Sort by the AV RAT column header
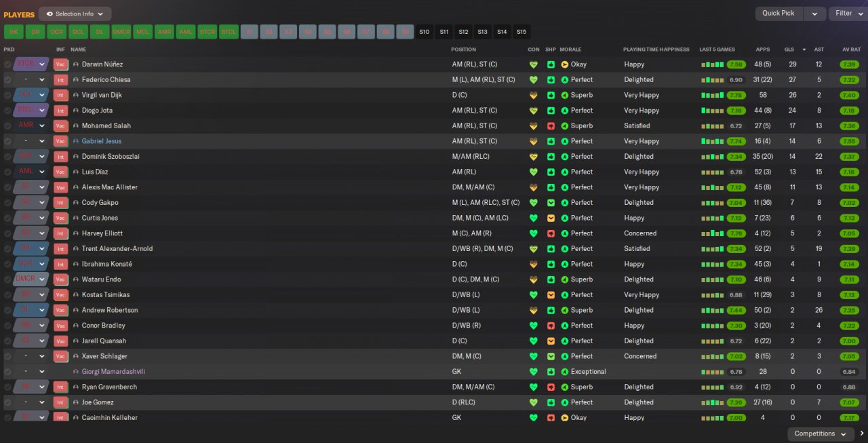868x443 pixels. [x=851, y=50]
